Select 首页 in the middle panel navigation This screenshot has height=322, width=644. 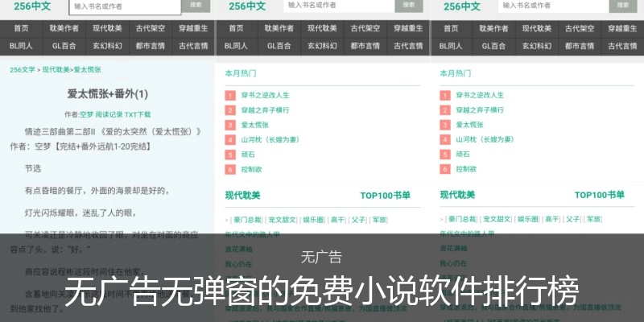(236, 29)
